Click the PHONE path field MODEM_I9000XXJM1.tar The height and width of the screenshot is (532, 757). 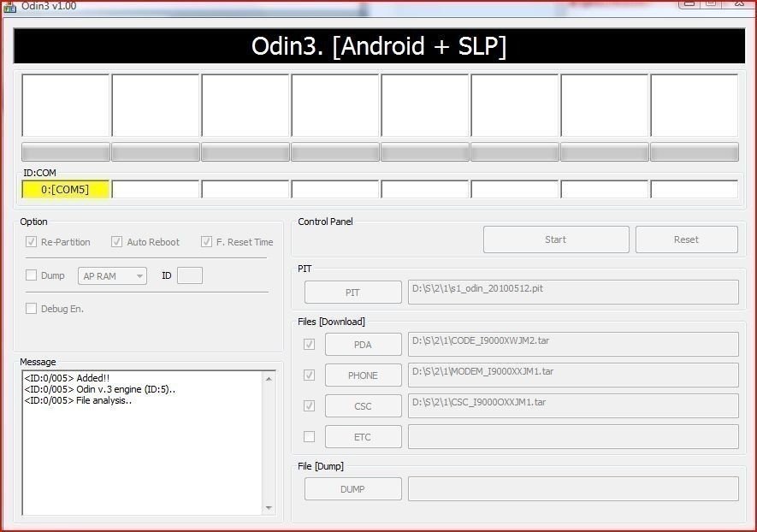[x=573, y=375]
